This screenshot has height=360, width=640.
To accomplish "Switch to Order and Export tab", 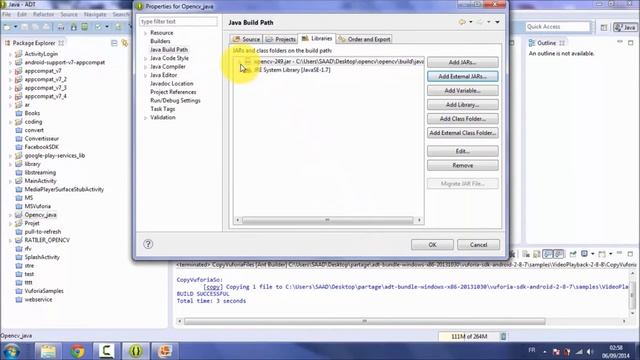I will point(364,39).
